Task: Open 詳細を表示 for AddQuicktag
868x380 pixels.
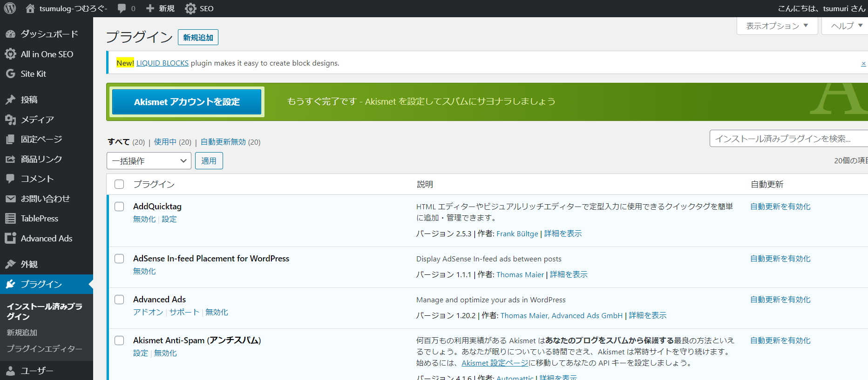Action: (x=563, y=233)
